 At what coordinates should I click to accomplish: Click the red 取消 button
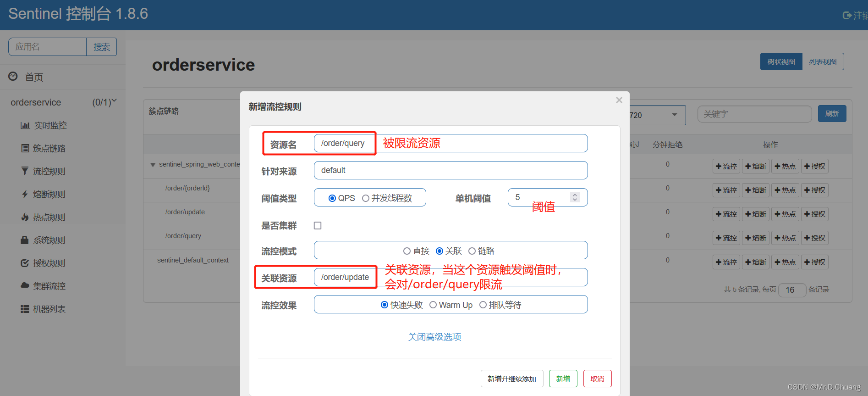[597, 379]
